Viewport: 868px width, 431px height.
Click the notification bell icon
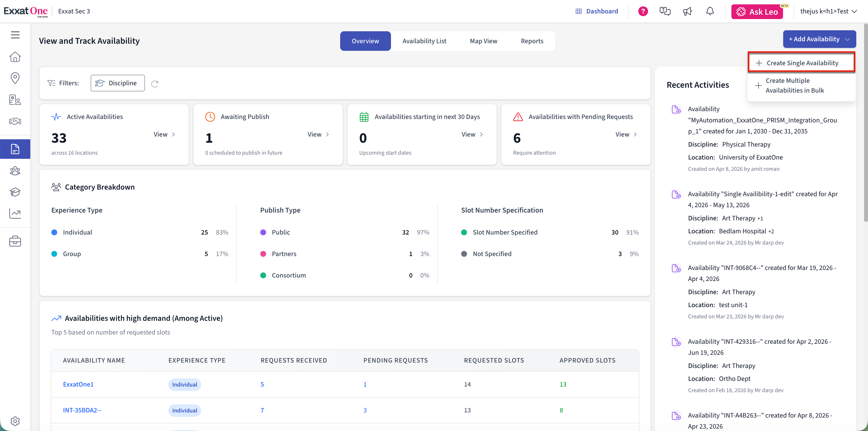710,11
